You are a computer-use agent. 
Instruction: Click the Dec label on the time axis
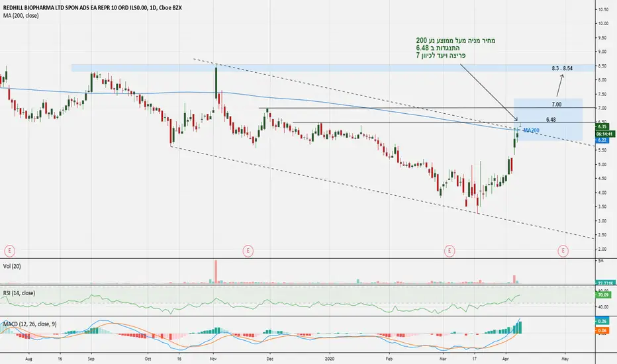(270, 359)
